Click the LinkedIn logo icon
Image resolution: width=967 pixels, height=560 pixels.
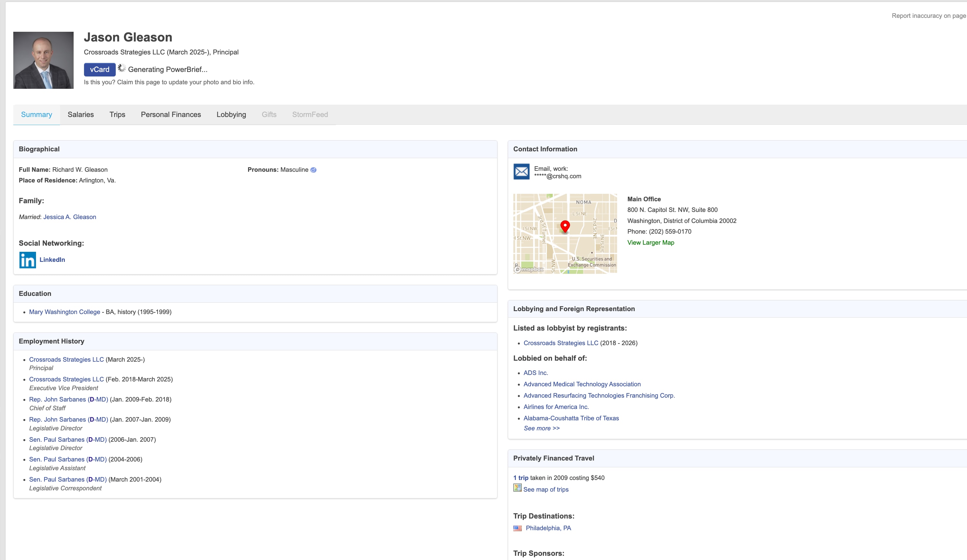(x=28, y=260)
